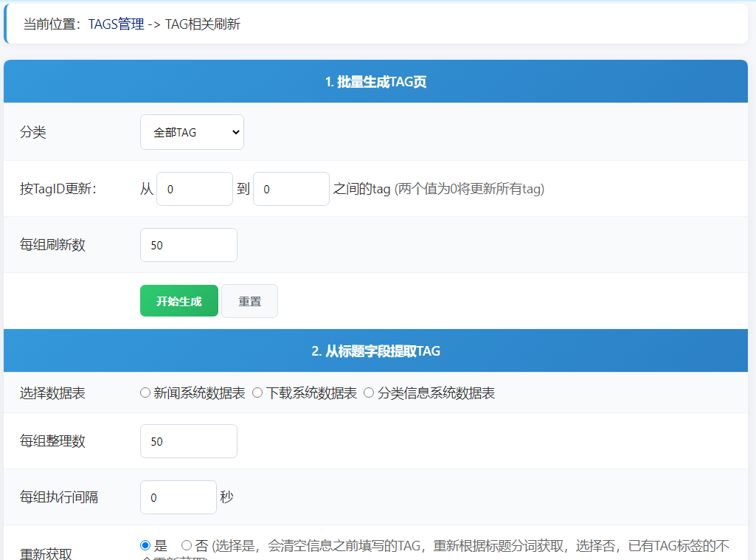
Task: Click the 每组整理数 input field
Action: pyautogui.click(x=188, y=440)
